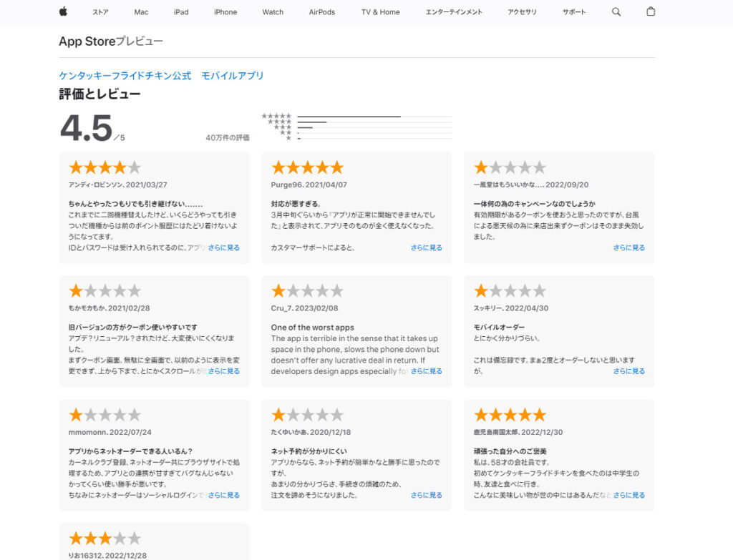733x560 pixels.
Task: Click review title アプリからネットオーダーできる人いるん?
Action: coord(130,451)
